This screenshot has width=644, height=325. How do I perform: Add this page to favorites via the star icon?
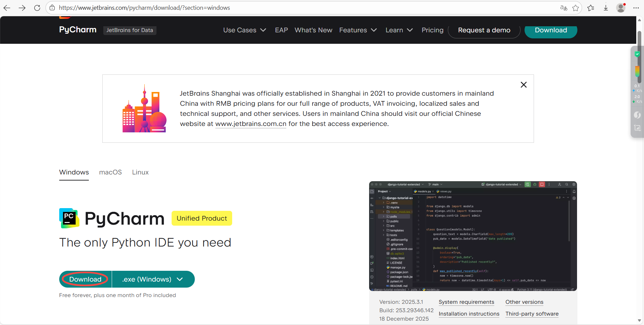click(576, 8)
